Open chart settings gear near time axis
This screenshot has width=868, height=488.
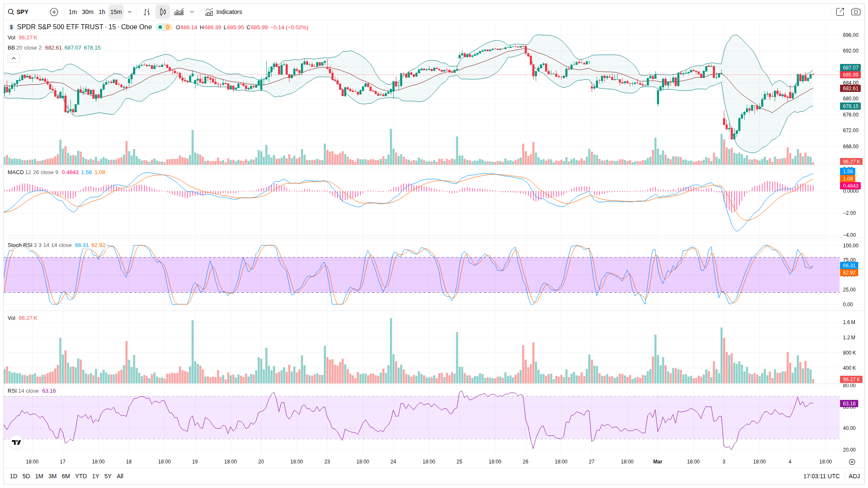click(852, 462)
